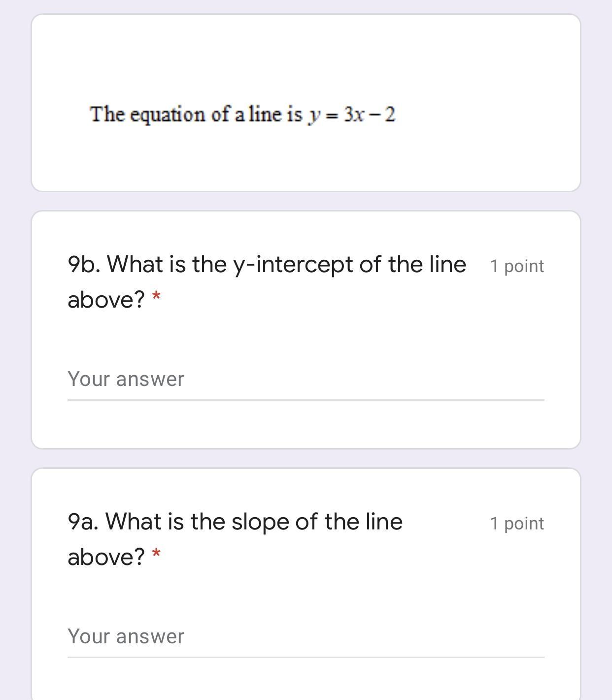
Task: Click the text "The equation of a line is"
Action: (x=196, y=114)
